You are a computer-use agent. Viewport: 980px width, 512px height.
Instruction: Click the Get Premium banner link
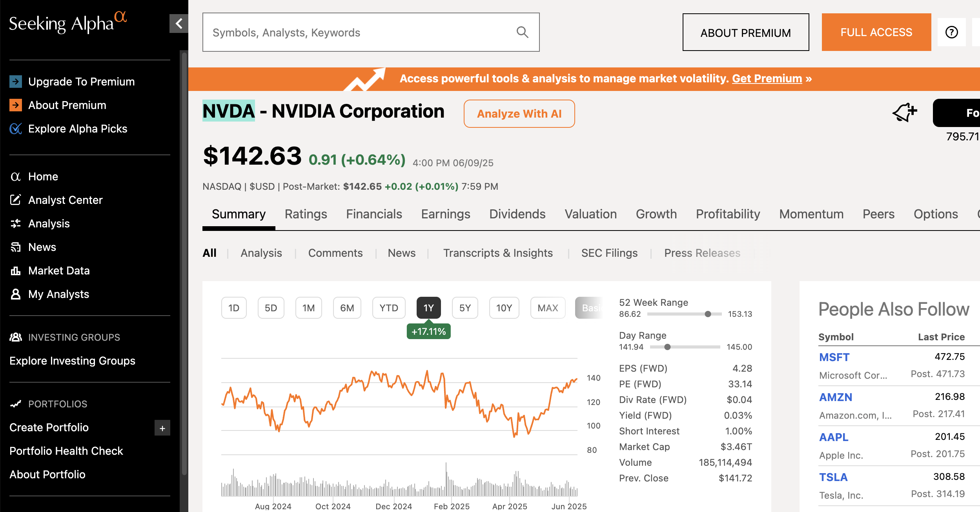[767, 79]
